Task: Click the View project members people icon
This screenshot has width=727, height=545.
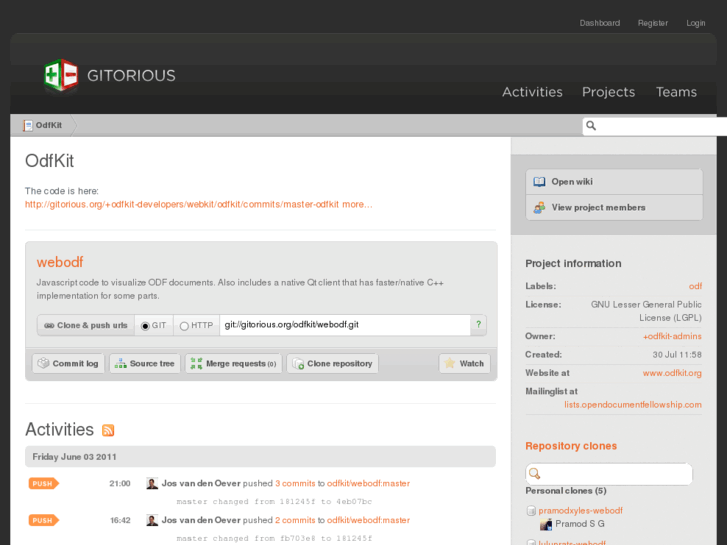Action: [x=539, y=208]
